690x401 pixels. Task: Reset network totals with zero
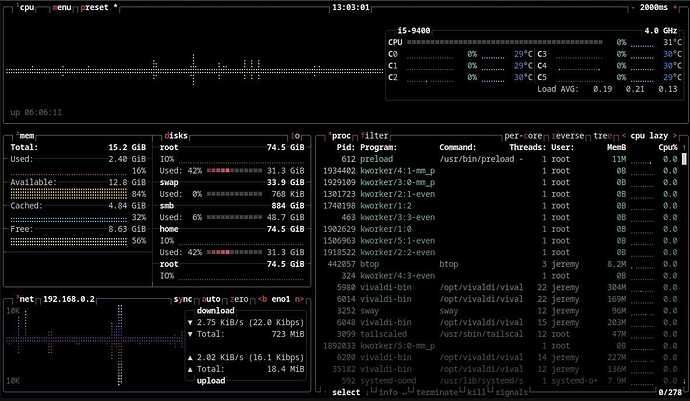[239, 299]
